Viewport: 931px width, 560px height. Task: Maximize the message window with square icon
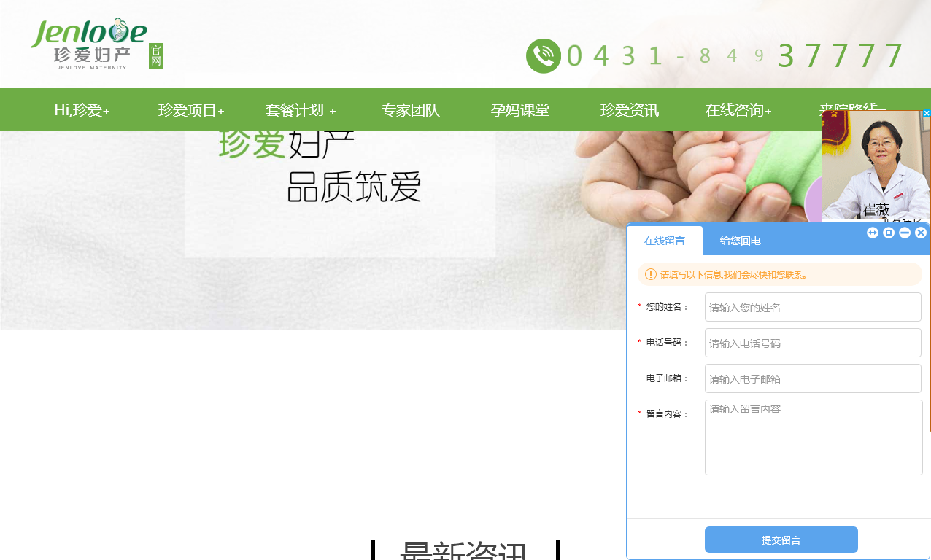pos(889,233)
